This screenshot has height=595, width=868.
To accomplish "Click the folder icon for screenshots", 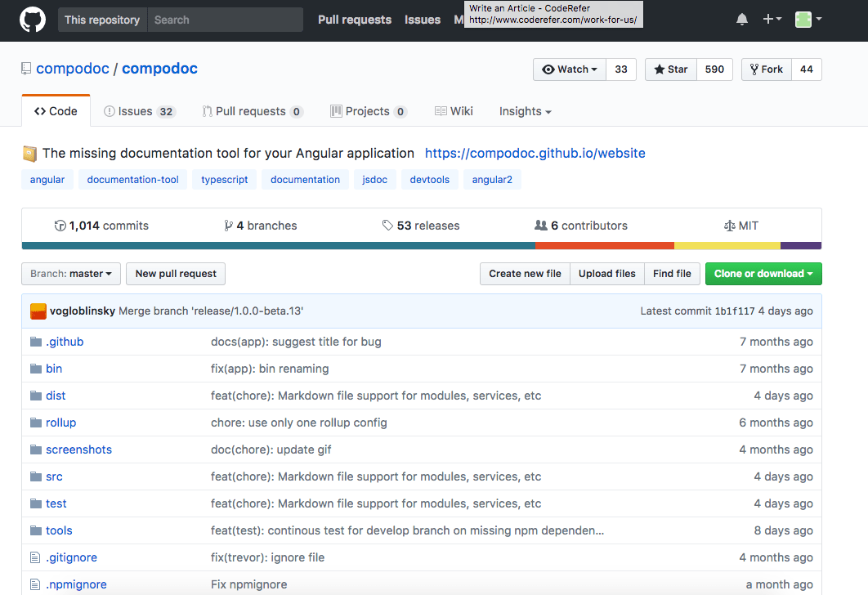I will pyautogui.click(x=36, y=450).
